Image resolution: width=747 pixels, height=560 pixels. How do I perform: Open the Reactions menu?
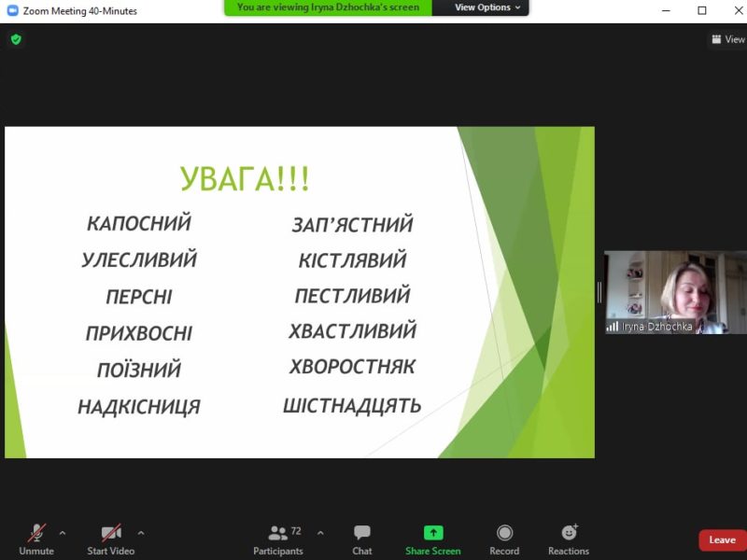coord(569,539)
